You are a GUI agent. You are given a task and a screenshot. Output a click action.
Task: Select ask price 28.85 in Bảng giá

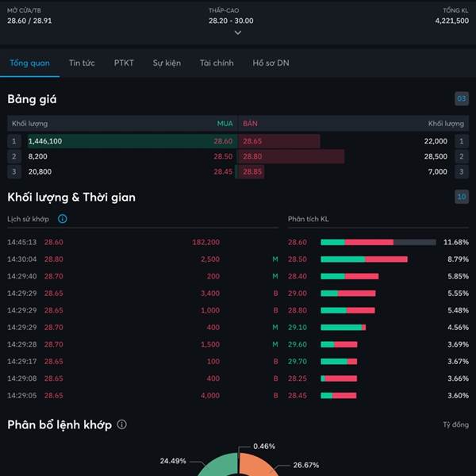click(252, 171)
